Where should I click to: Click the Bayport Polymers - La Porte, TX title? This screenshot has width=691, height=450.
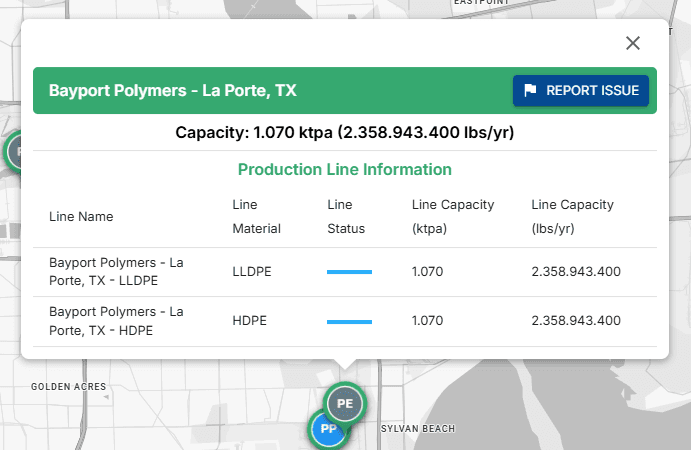(172, 90)
